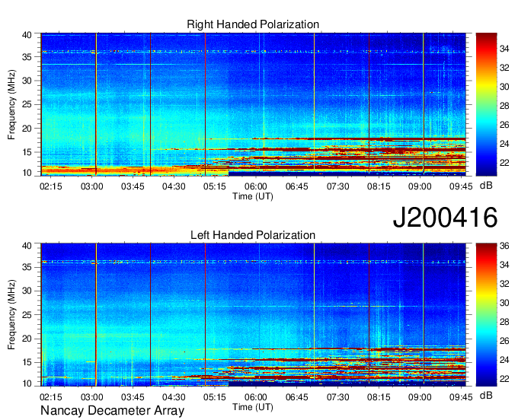Viewport: 518px width, 420px height.
Task: Click the Right Handed panel color bar
Action: tap(486, 104)
